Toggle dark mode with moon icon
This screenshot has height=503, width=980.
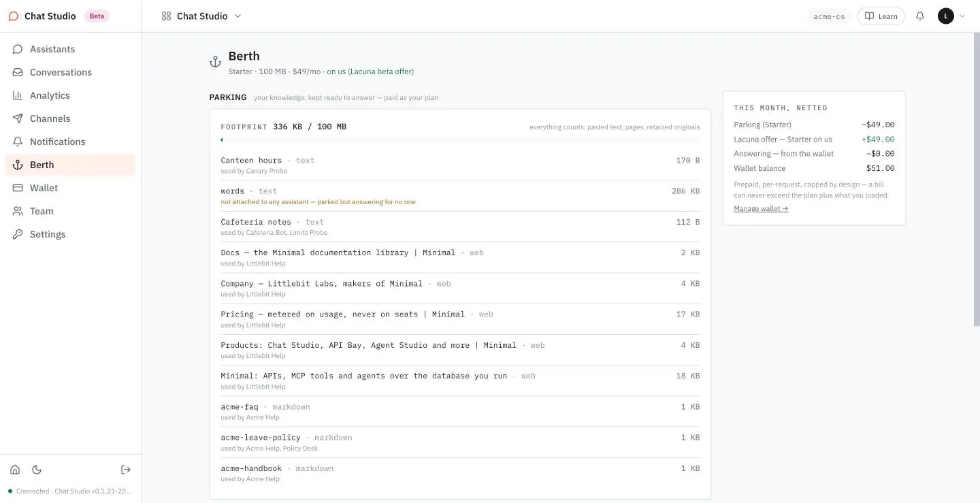click(x=37, y=470)
